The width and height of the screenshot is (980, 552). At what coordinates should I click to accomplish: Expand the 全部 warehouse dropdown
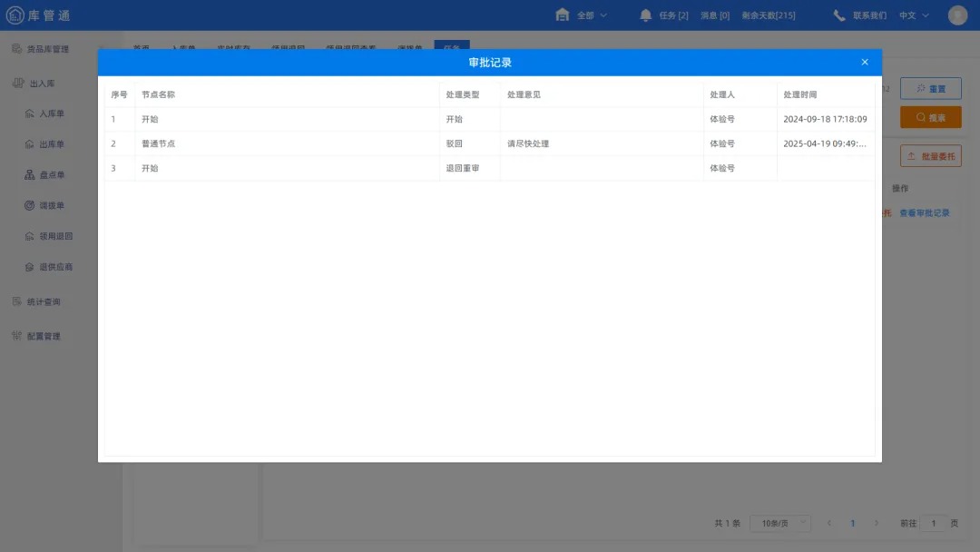click(x=593, y=15)
